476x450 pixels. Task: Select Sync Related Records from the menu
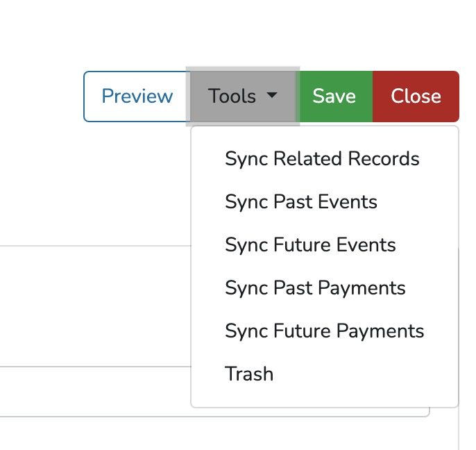(x=325, y=158)
